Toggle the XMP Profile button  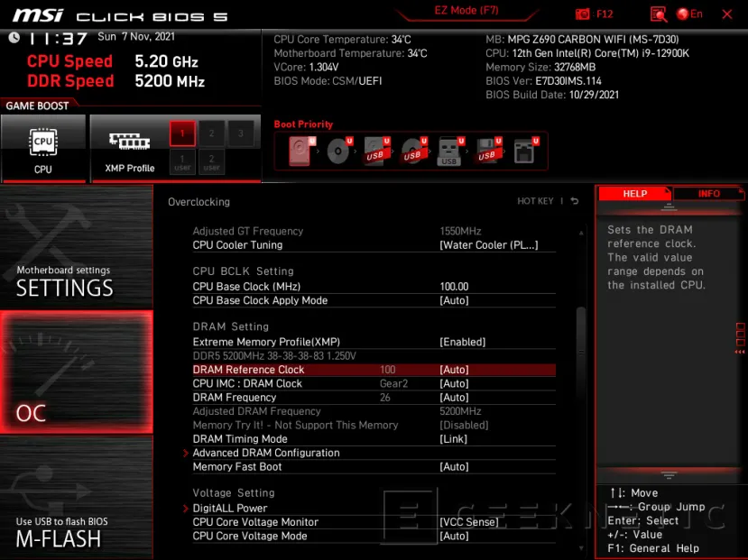[x=129, y=148]
